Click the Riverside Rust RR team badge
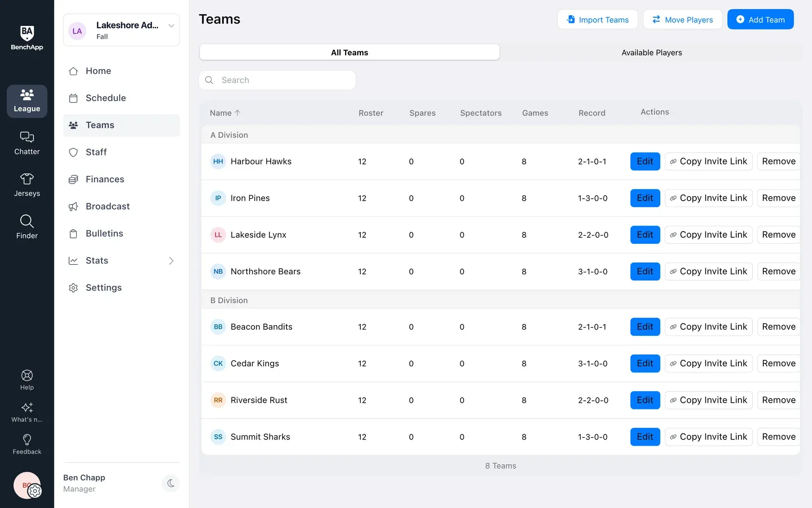812x508 pixels. pyautogui.click(x=218, y=400)
